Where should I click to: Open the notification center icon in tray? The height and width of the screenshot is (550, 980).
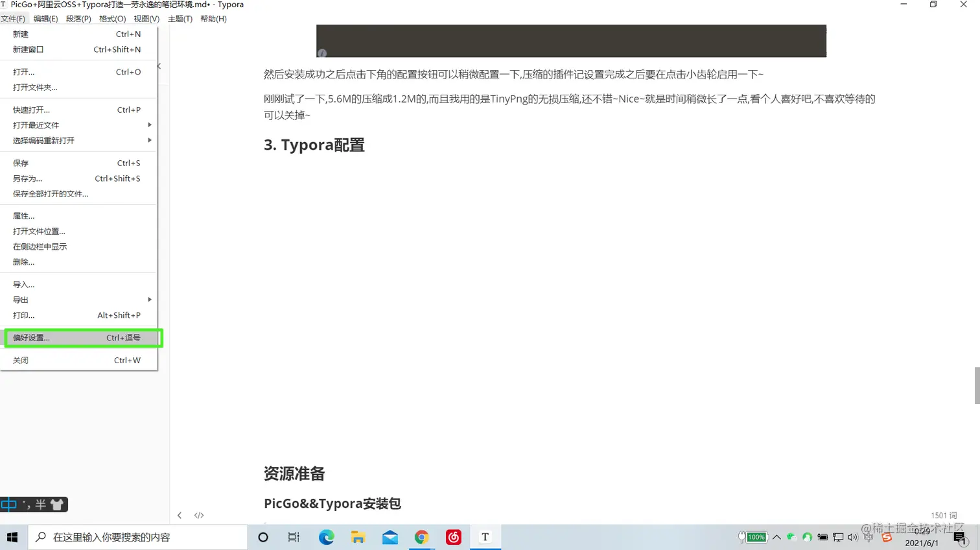coord(959,537)
